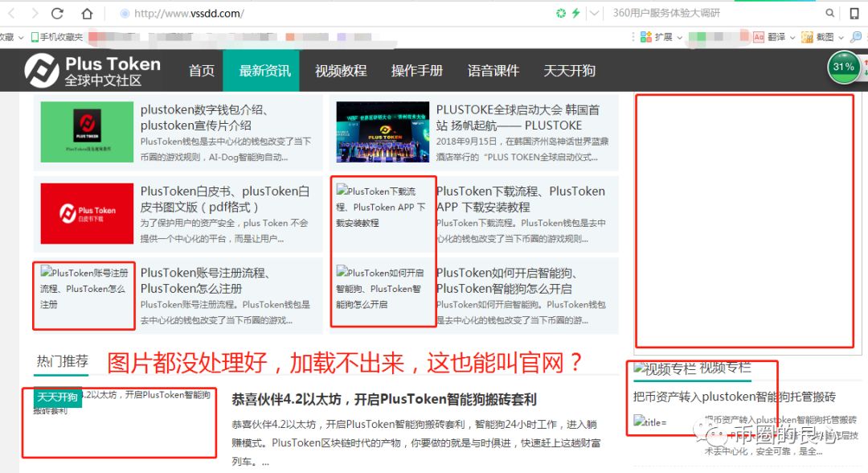Click the search magnifier icon in the search box
Screen dimensions: 868x473
click(829, 14)
